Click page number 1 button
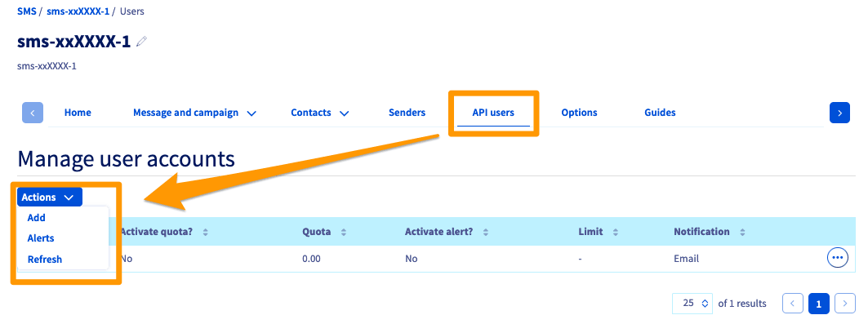 coord(819,303)
